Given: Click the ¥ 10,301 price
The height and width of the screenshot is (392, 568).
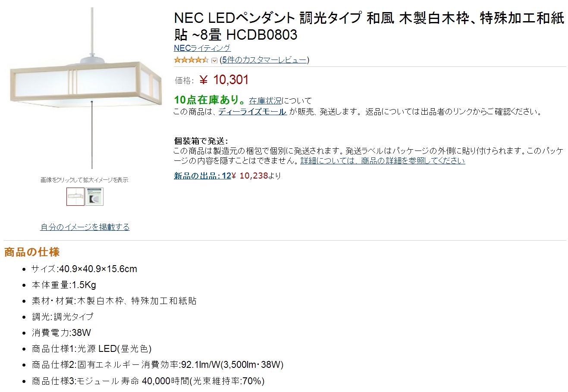Looking at the screenshot, I should tap(224, 80).
